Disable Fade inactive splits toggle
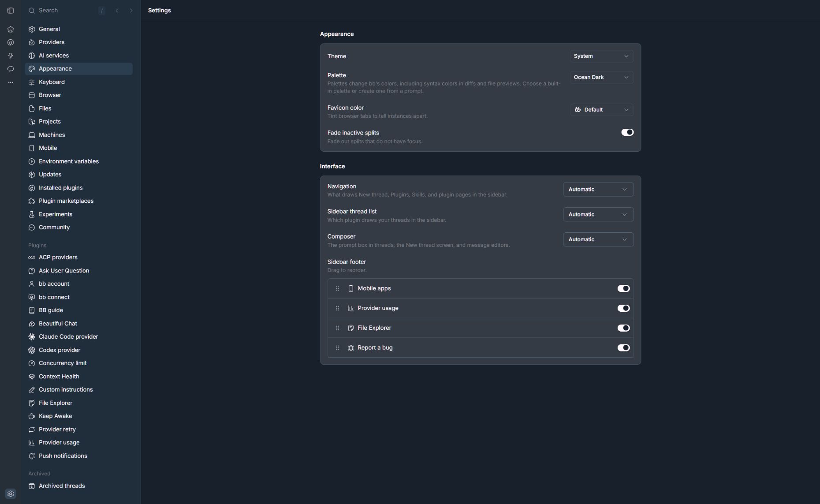This screenshot has width=820, height=504. tap(627, 132)
